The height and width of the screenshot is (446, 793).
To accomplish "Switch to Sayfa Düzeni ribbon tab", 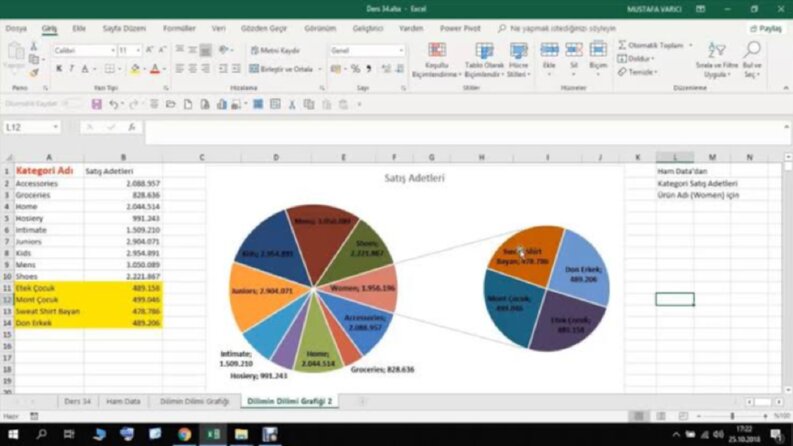I will pyautogui.click(x=124, y=28).
